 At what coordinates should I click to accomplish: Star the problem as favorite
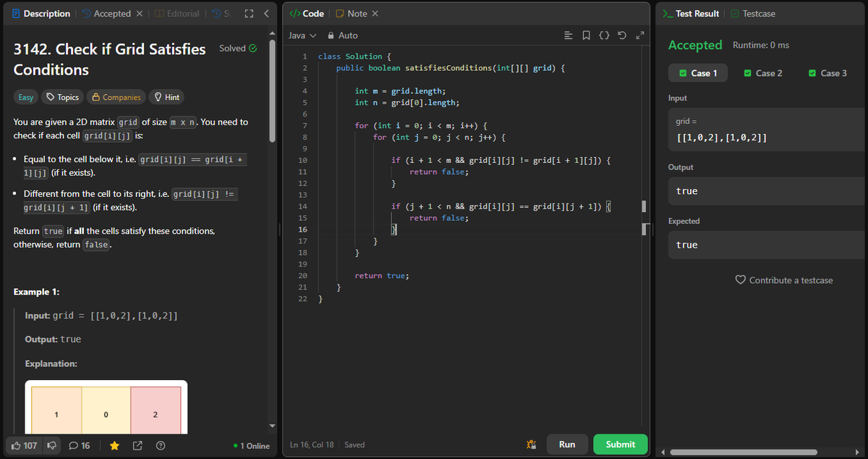click(x=114, y=445)
